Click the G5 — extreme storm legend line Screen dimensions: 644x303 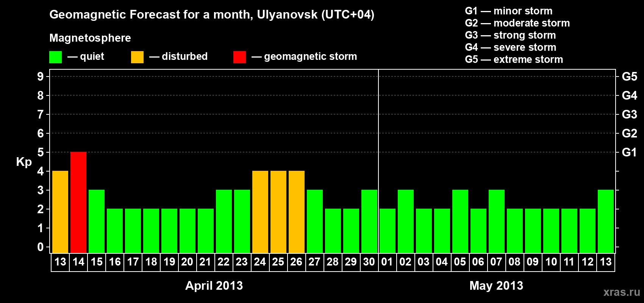coord(514,59)
